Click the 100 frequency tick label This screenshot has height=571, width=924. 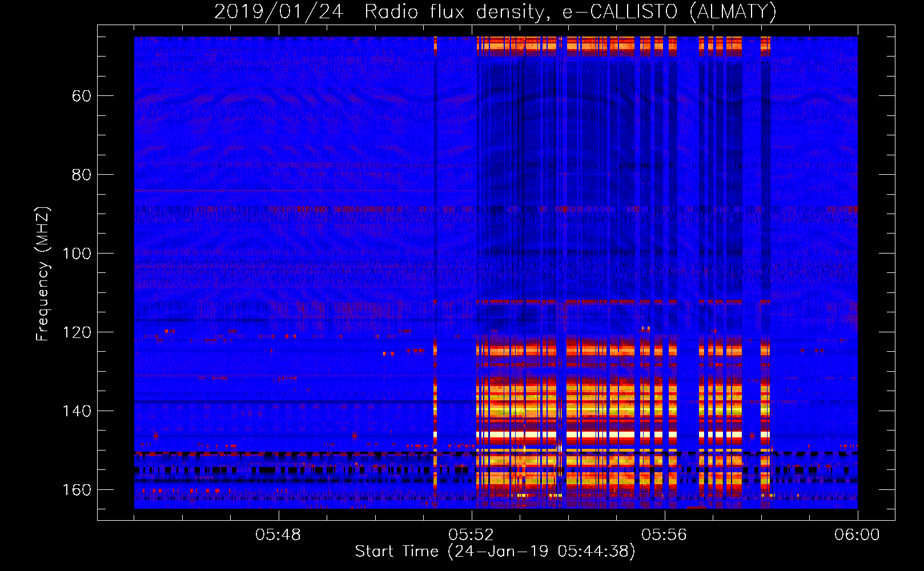click(77, 254)
